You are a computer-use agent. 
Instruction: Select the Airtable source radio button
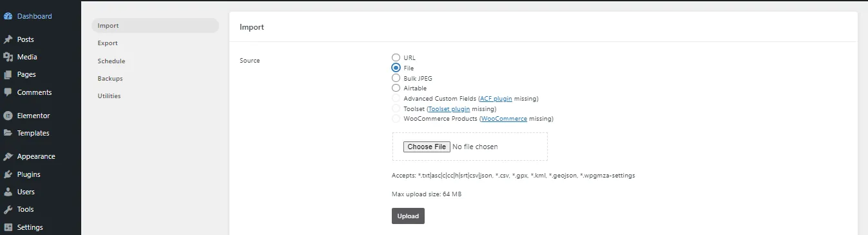click(x=396, y=88)
